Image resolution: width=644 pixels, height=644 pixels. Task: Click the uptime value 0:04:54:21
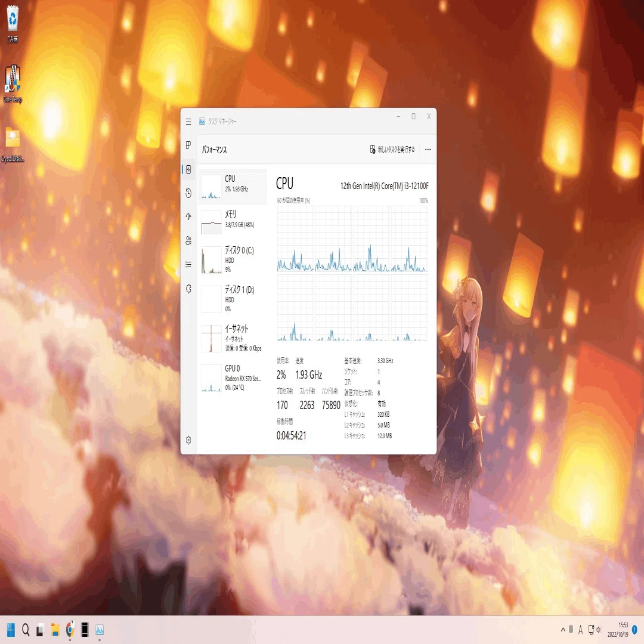pyautogui.click(x=291, y=435)
